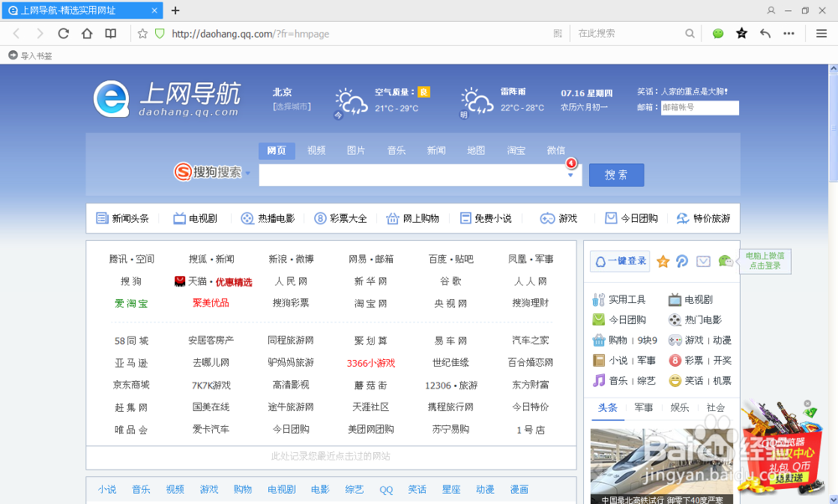The width and height of the screenshot is (838, 504).
Task: Click the user account icon
Action: pyautogui.click(x=771, y=10)
